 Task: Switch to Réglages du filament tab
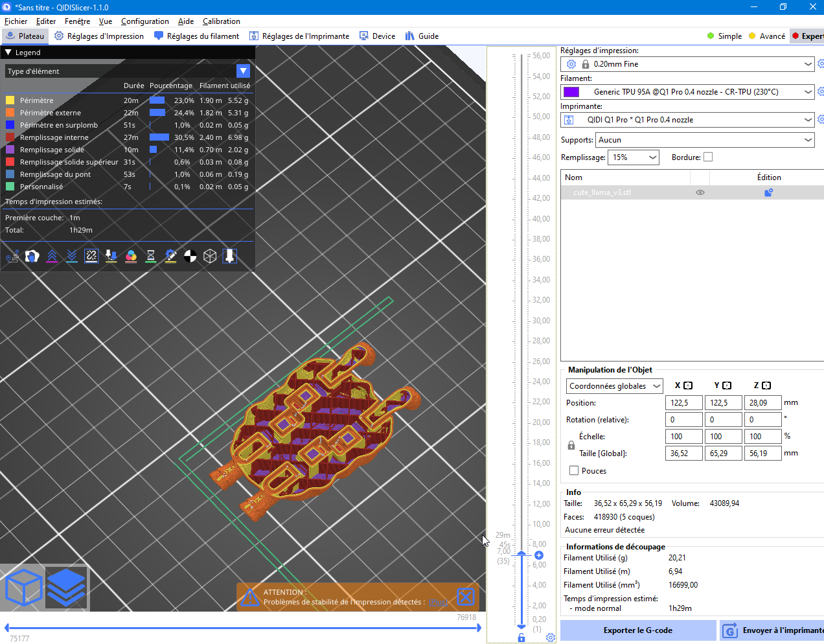196,36
